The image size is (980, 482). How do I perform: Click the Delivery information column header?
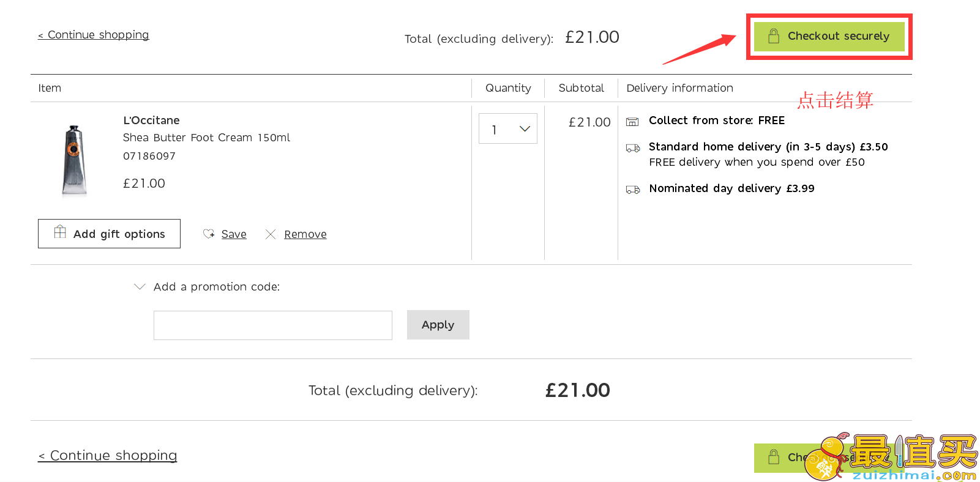point(679,88)
